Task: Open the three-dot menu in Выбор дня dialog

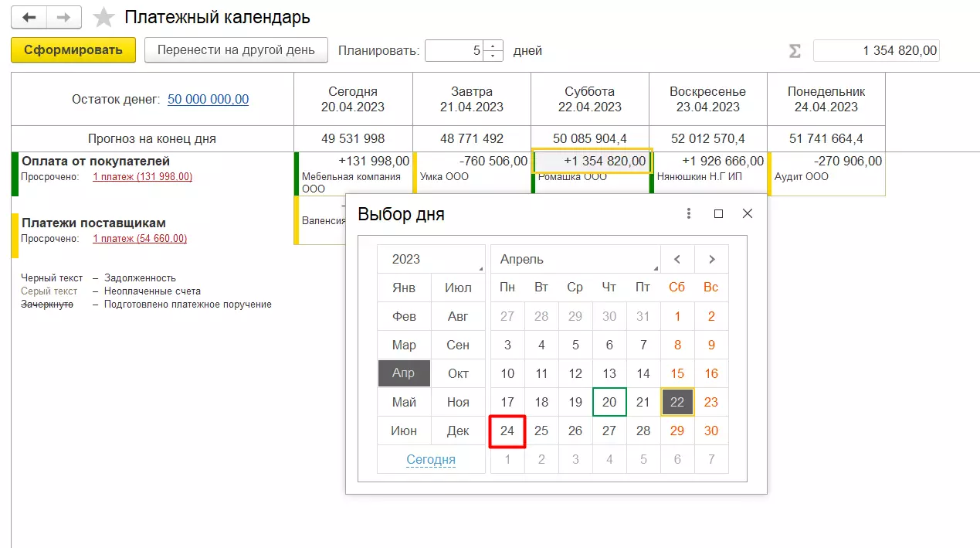Action: point(689,214)
